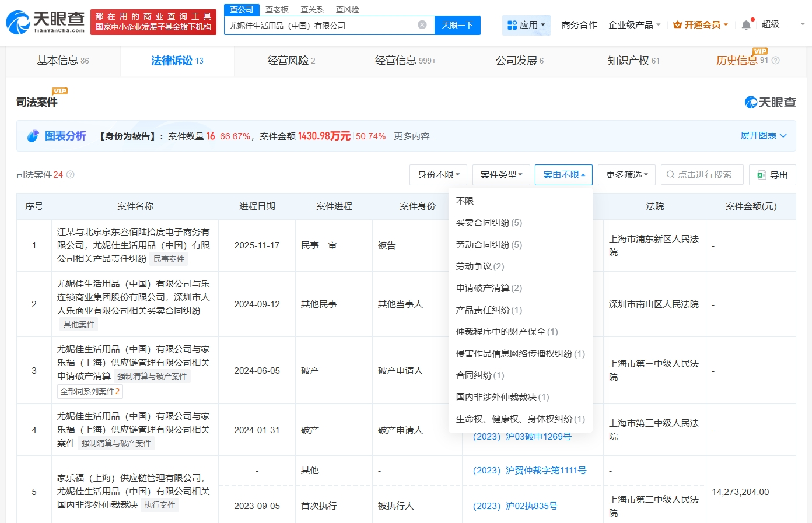Click the help icon beside 历史信息
The height and width of the screenshot is (523, 812).
click(x=775, y=61)
